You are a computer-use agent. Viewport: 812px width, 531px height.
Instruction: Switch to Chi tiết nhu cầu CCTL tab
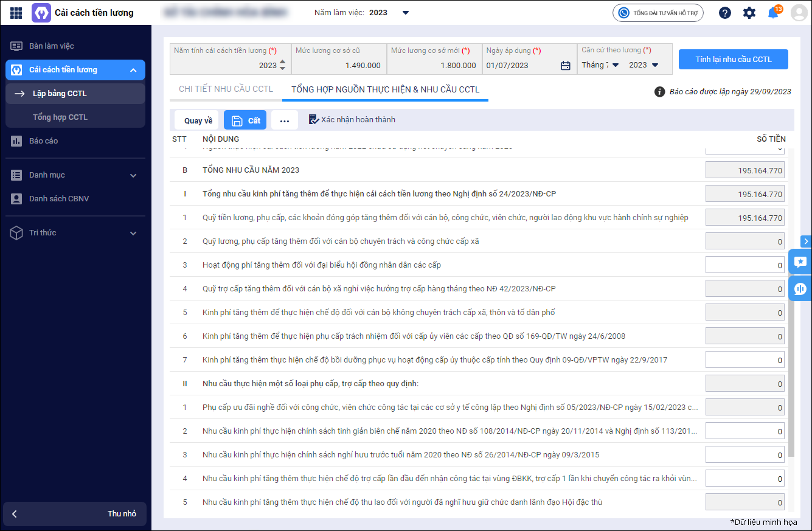(226, 89)
